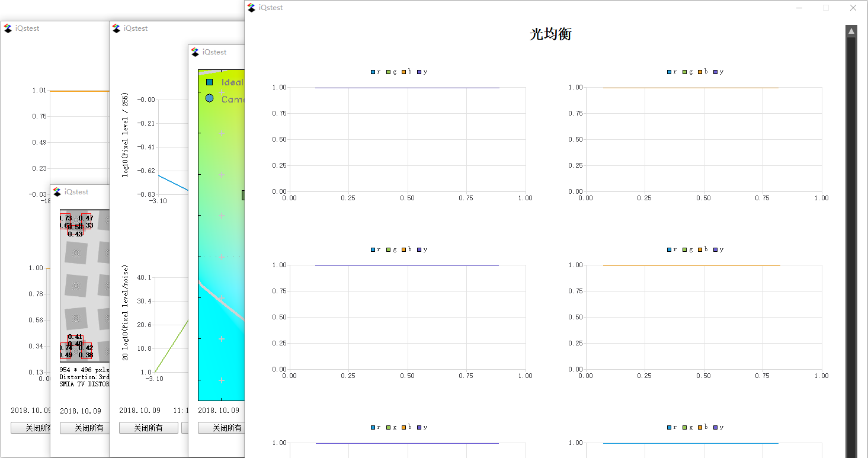
Task: Click the b legend swatch of the first-row left chart
Action: (404, 72)
